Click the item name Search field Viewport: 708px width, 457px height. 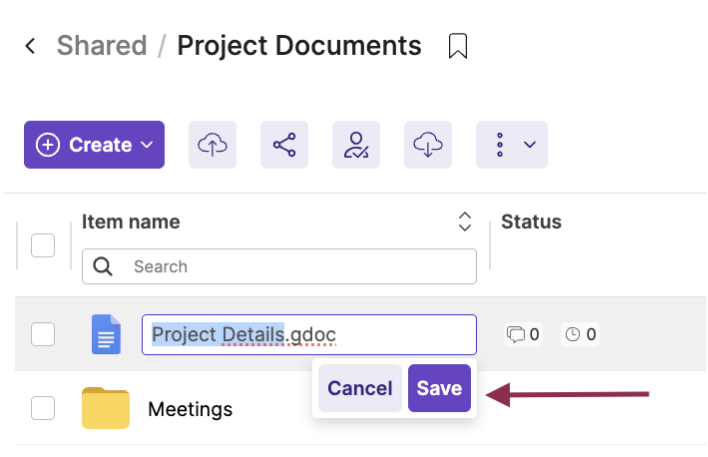coord(290,267)
